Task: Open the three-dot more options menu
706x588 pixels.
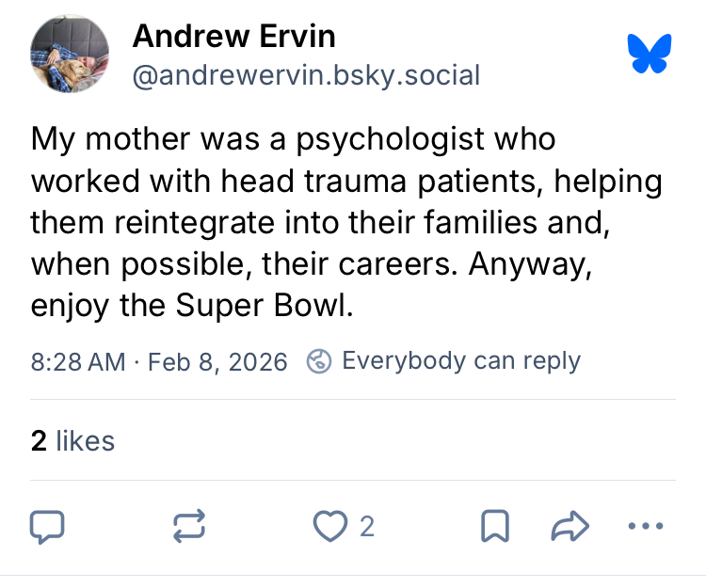Action: coord(645,527)
